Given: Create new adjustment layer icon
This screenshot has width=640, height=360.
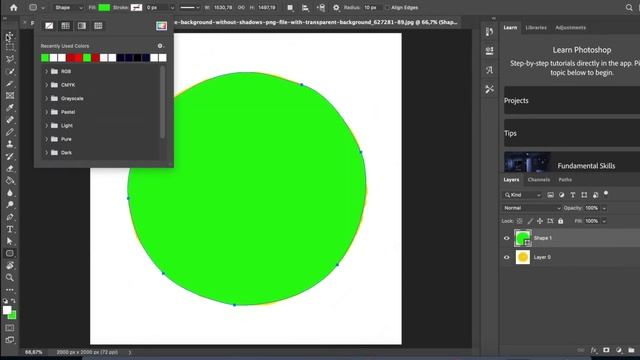Looking at the screenshot, I should tap(619, 350).
